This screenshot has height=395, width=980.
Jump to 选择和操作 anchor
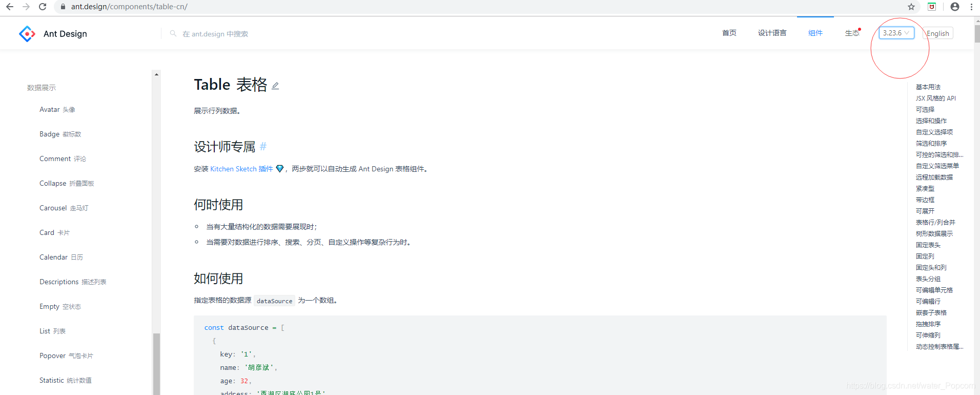click(931, 121)
